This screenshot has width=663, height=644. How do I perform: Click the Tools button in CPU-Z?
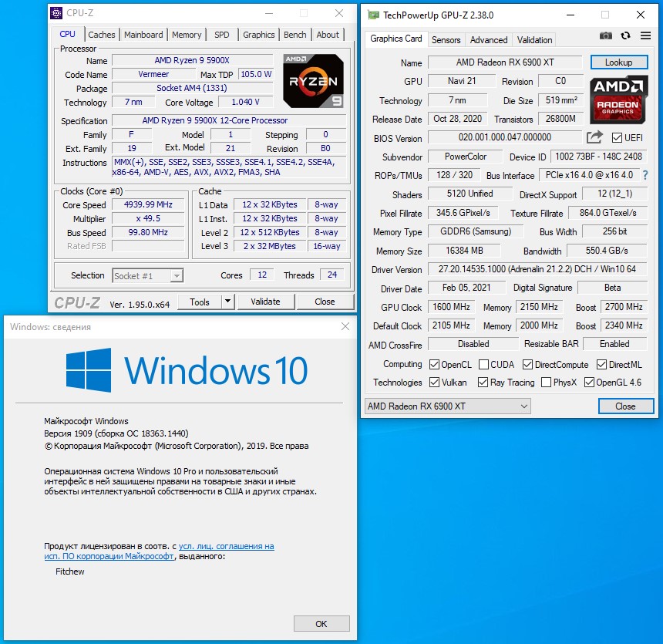pyautogui.click(x=200, y=302)
